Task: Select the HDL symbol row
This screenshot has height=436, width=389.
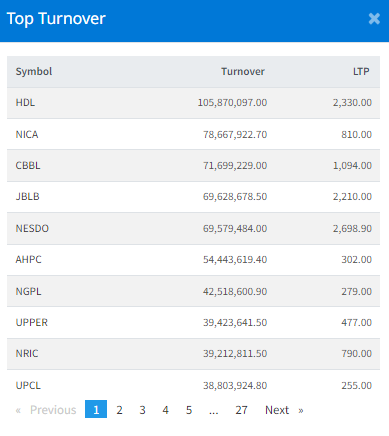Action: pos(193,103)
